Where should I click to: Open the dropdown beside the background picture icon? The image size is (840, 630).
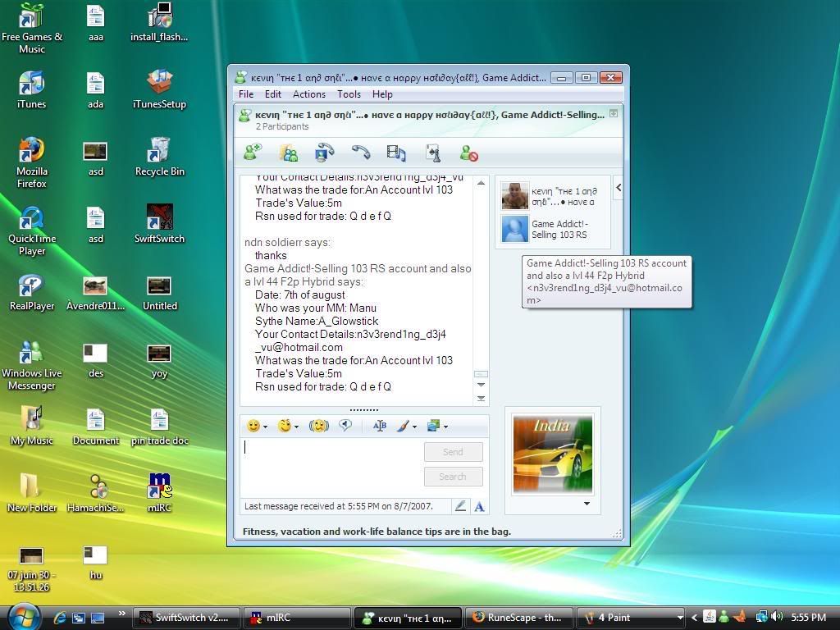point(445,427)
